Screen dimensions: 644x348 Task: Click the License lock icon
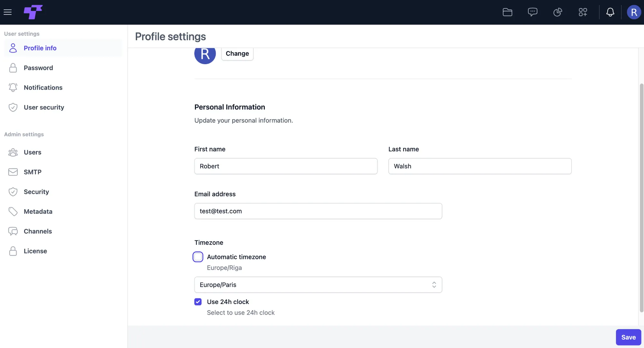click(x=13, y=251)
